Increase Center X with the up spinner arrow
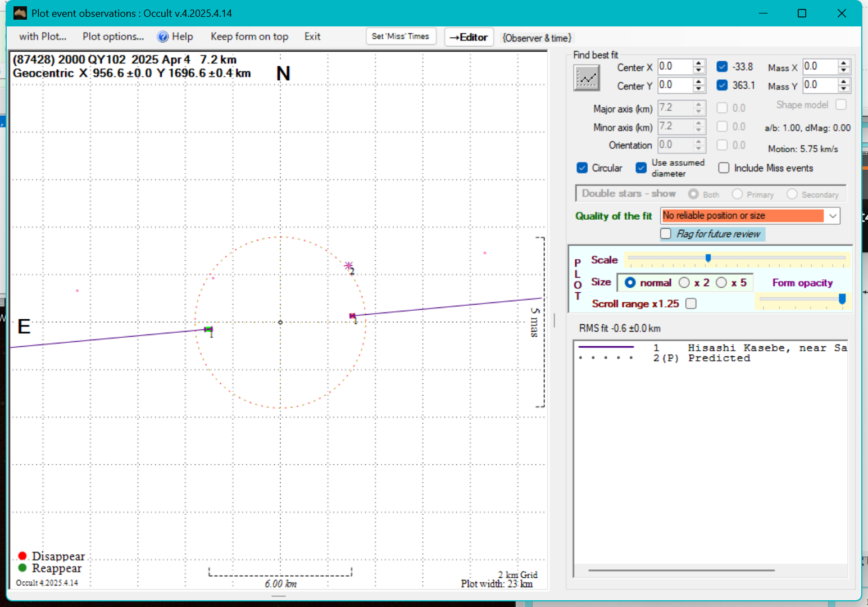The image size is (868, 607). point(698,63)
